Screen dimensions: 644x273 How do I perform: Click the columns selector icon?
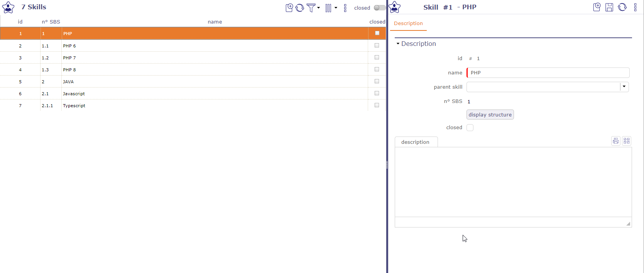pyautogui.click(x=328, y=8)
